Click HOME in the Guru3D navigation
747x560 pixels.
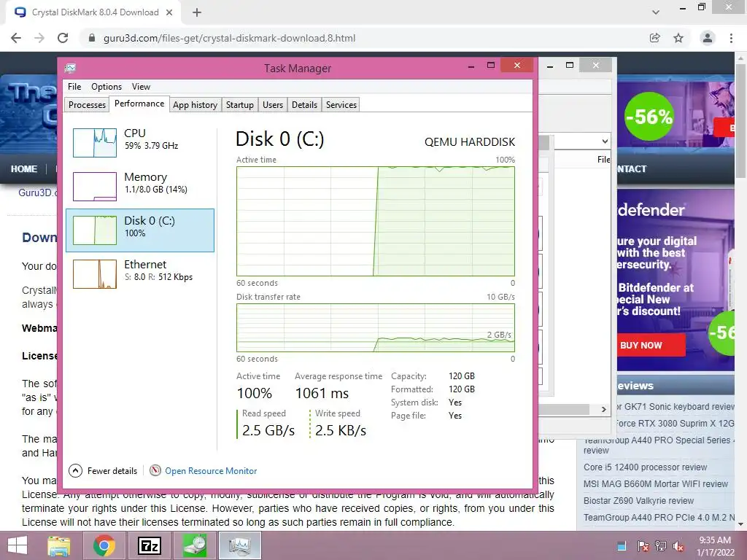tap(24, 169)
